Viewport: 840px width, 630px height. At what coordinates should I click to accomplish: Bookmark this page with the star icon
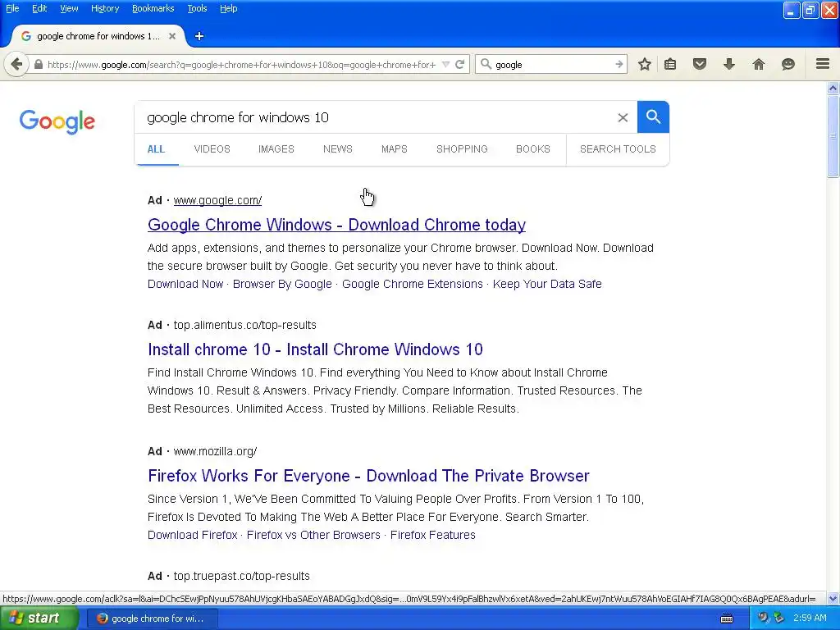(645, 64)
